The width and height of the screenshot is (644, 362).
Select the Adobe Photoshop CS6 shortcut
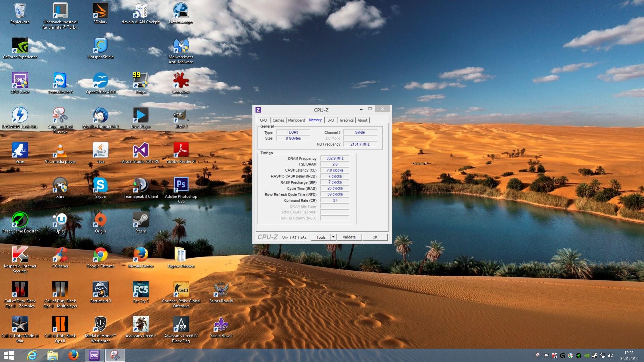(x=181, y=190)
